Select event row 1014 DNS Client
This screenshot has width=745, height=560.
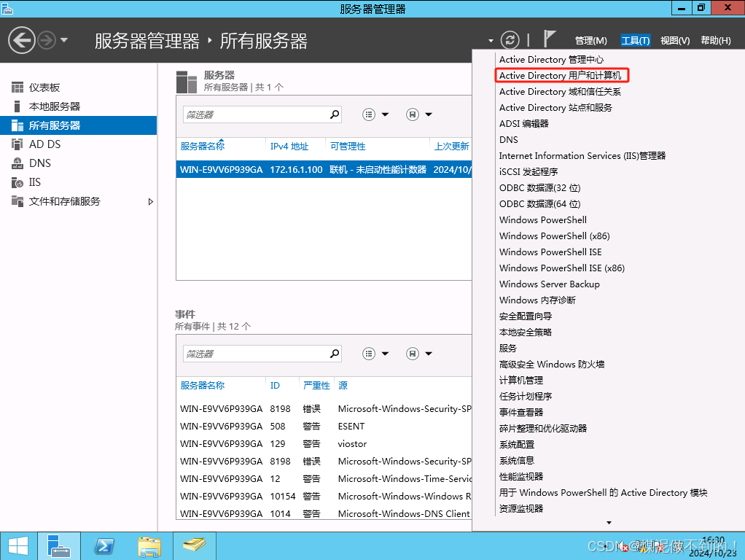[324, 513]
